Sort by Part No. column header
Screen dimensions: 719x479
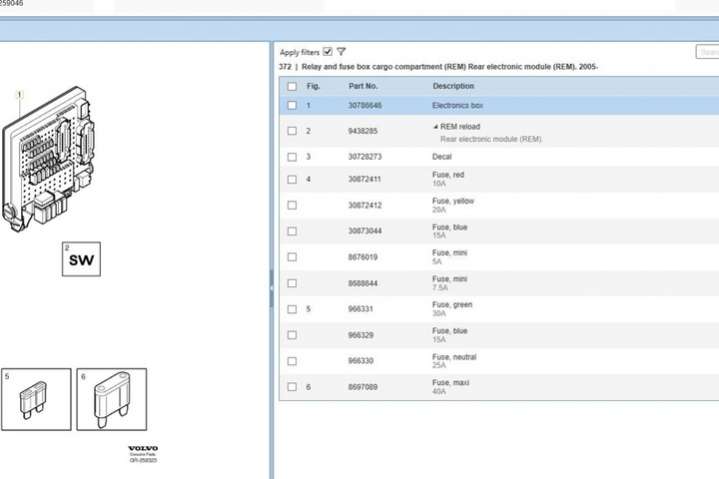point(363,87)
